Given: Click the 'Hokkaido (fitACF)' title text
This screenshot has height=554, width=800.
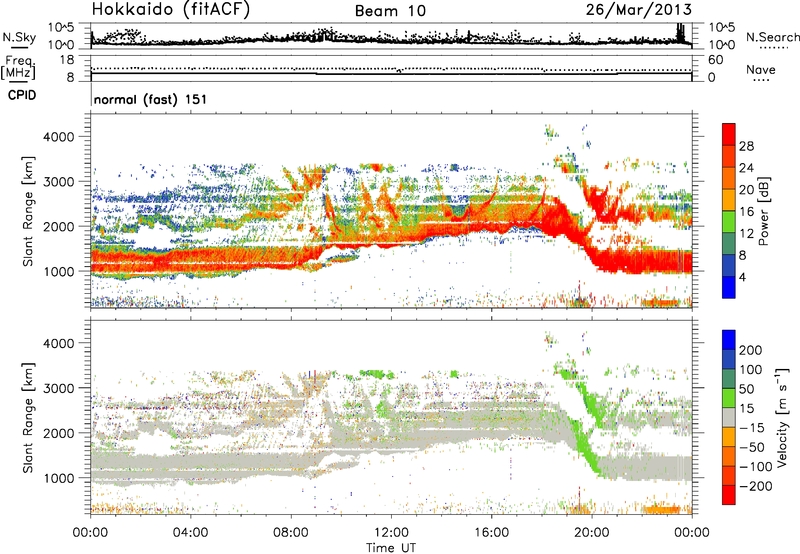Looking at the screenshot, I should pos(171,10).
